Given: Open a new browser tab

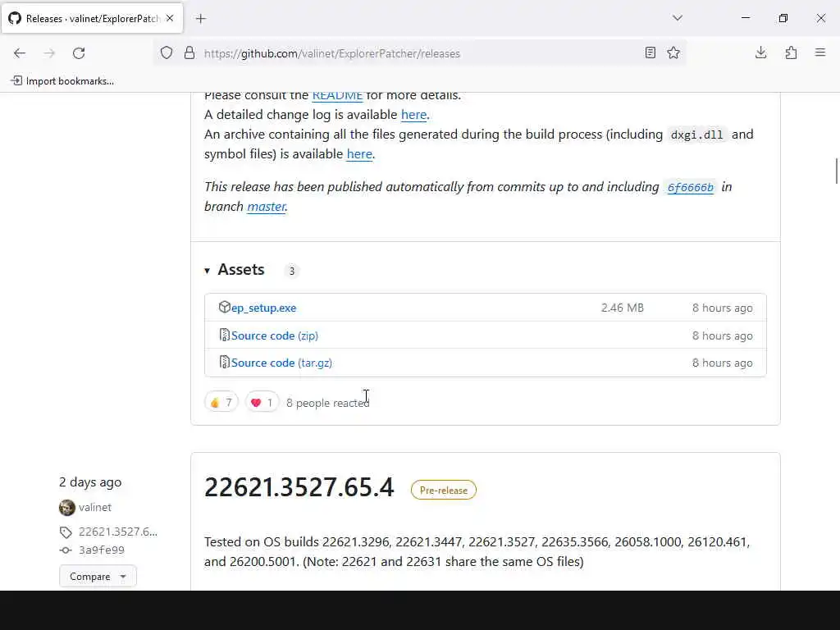Looking at the screenshot, I should (x=201, y=19).
